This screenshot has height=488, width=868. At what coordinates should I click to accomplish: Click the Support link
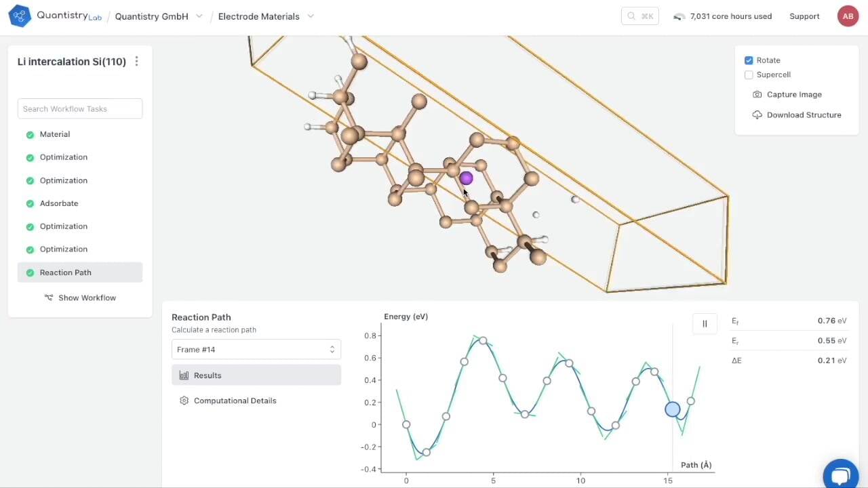click(804, 16)
